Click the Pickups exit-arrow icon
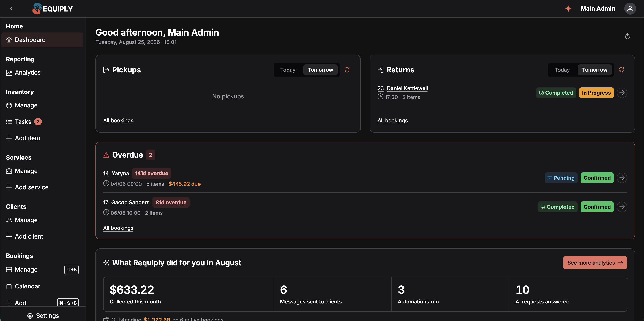644x321 pixels. pyautogui.click(x=106, y=70)
